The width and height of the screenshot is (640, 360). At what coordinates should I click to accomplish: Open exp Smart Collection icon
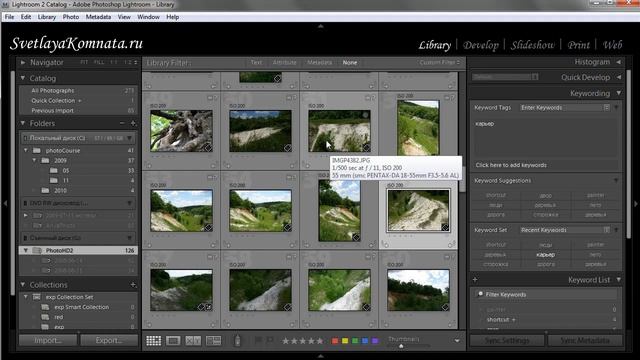(x=45, y=307)
